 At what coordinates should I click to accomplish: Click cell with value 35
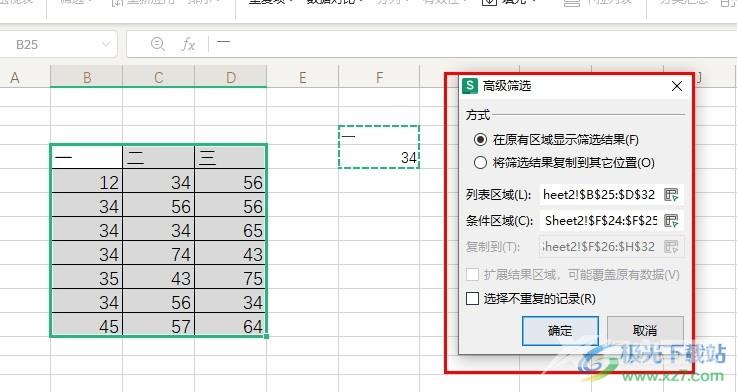pyautogui.click(x=86, y=277)
